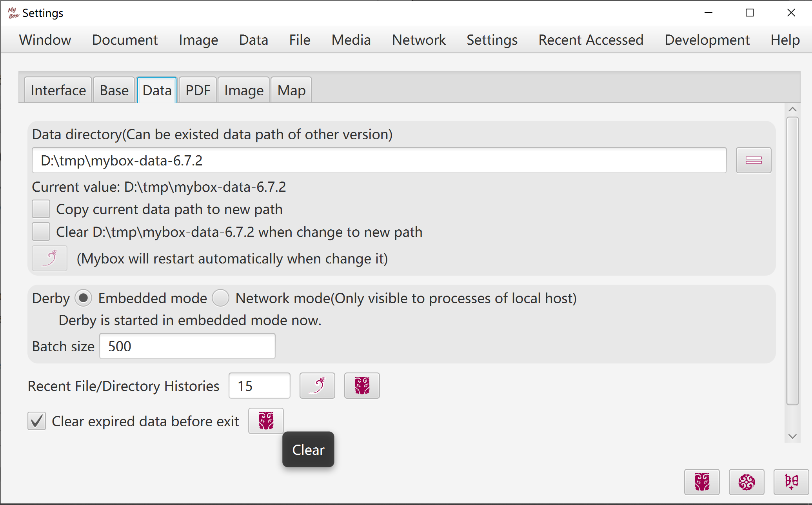Click the data directory browse icon button

point(753,160)
